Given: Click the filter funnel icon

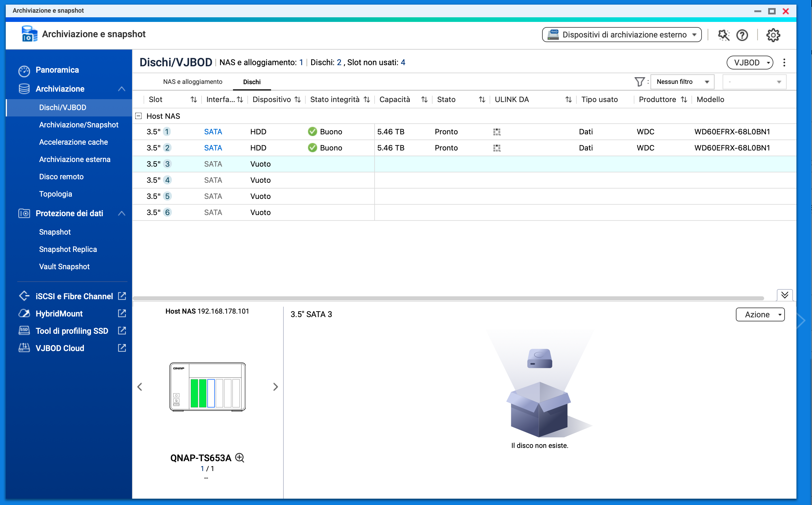Looking at the screenshot, I should (x=639, y=82).
